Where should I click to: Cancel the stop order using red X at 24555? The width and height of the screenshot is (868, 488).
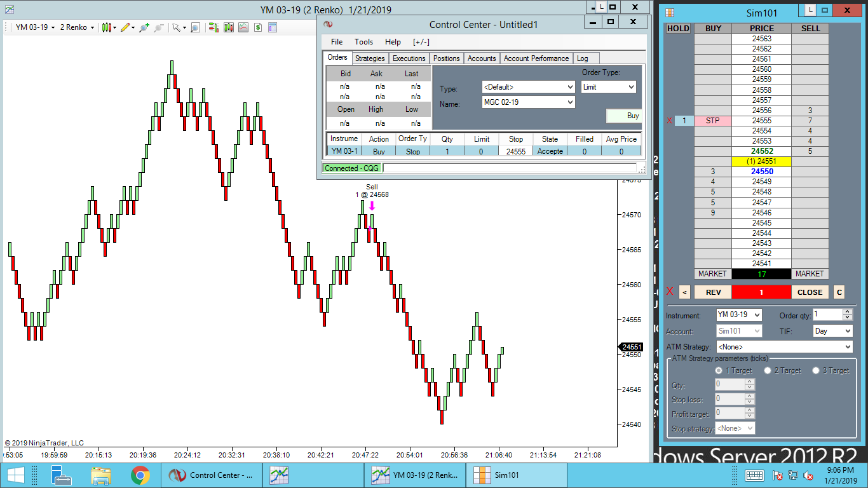tap(669, 121)
